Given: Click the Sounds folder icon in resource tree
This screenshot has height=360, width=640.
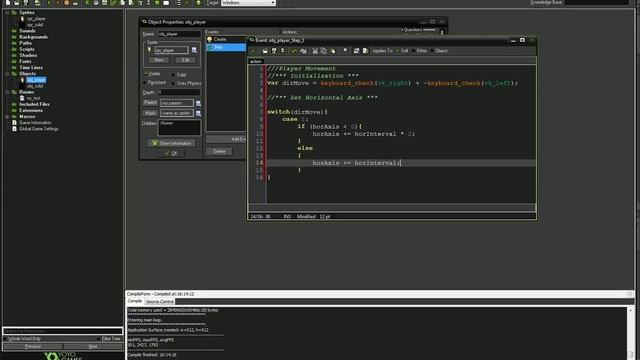Looking at the screenshot, I should (x=14, y=31).
